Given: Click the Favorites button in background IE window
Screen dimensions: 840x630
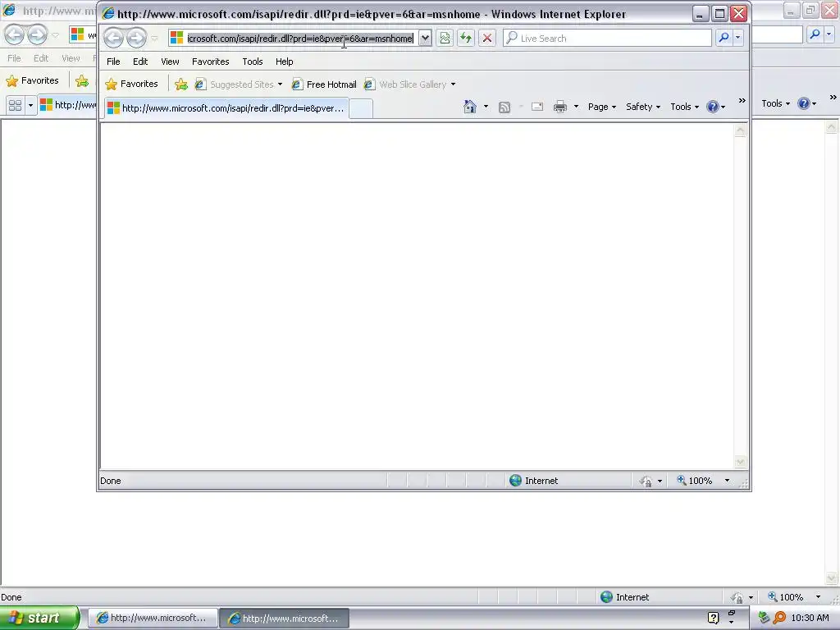Looking at the screenshot, I should coord(32,81).
